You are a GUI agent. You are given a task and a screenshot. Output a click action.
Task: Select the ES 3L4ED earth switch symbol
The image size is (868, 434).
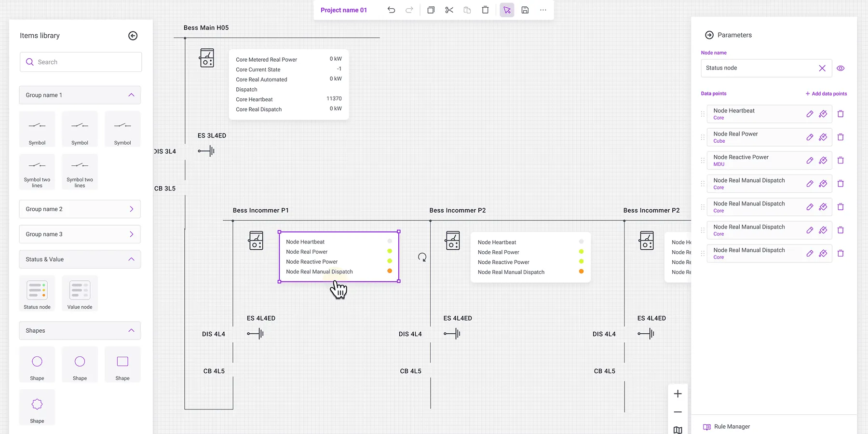[206, 151]
